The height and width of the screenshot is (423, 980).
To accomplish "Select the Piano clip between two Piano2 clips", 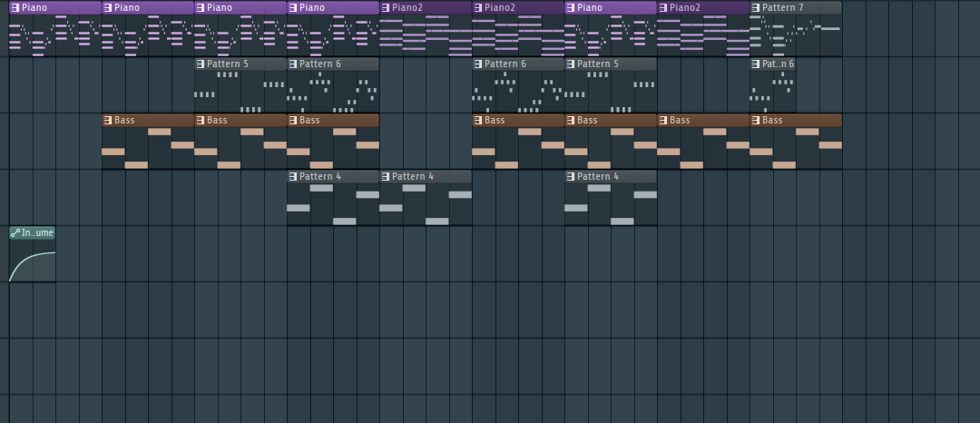I will coord(590,8).
